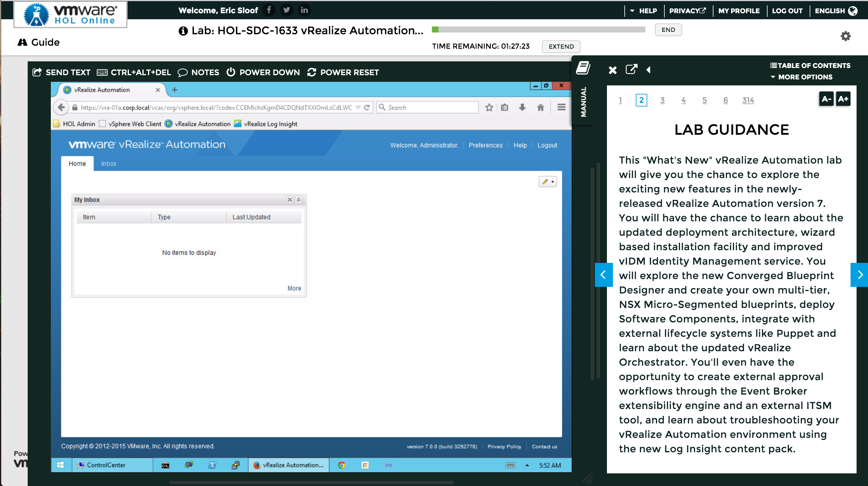
Task: Go to previous manual page arrow
Action: (604, 275)
